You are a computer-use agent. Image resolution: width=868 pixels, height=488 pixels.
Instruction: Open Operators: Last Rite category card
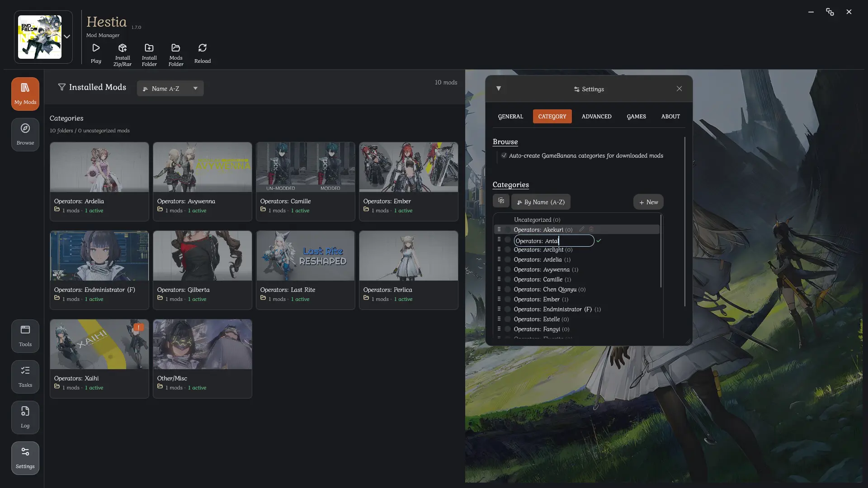click(x=306, y=270)
